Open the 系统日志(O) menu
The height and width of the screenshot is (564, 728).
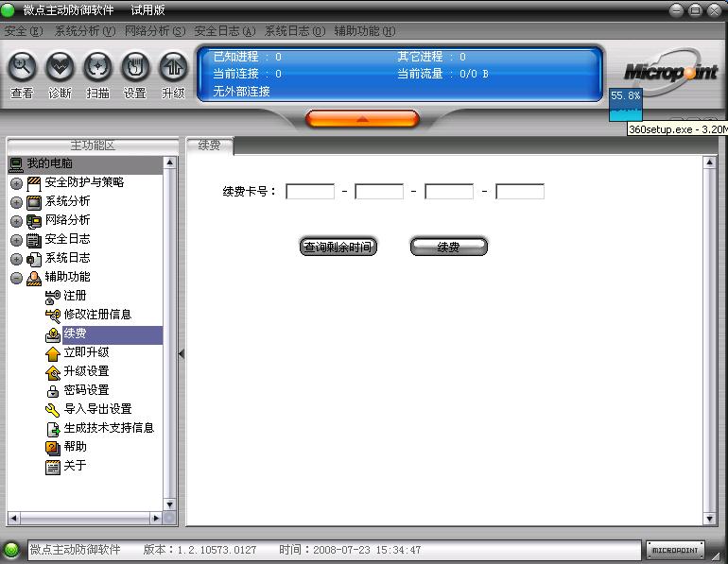coord(295,31)
